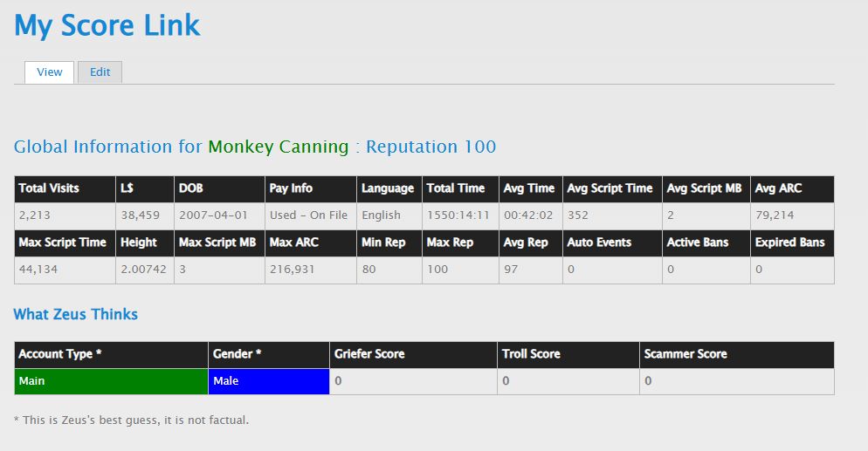The image size is (868, 451).
Task: Select the 2007-04-01 date of birth
Action: click(213, 215)
